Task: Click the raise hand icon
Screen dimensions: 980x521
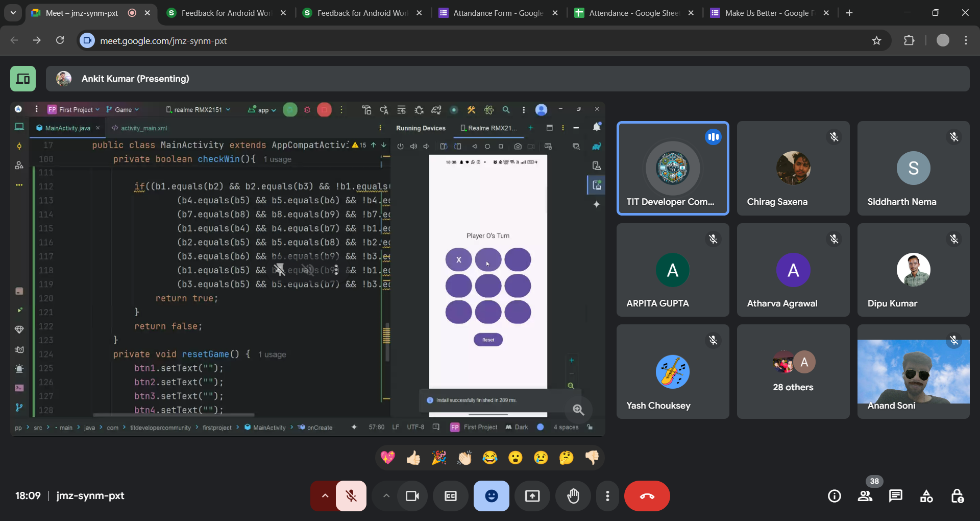Action: coord(573,496)
